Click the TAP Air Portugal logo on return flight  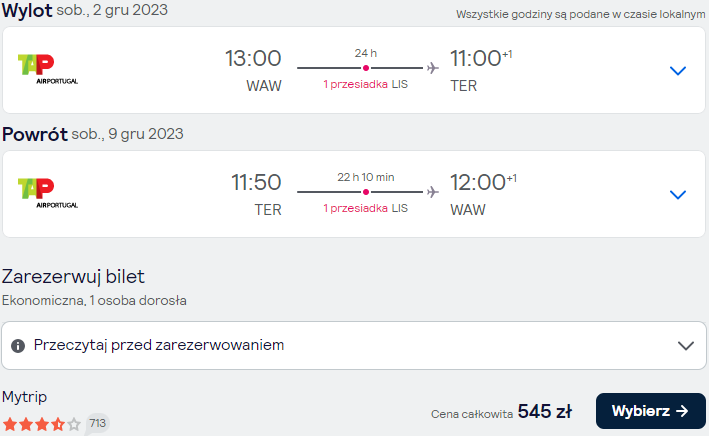tap(47, 193)
